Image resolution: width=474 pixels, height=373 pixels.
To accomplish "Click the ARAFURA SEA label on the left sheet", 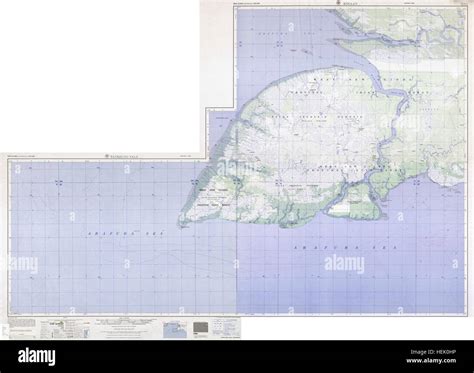I will (126, 234).
